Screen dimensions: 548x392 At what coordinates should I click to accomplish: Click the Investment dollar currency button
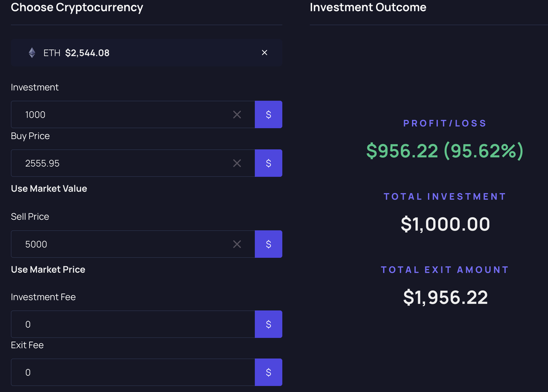(269, 114)
